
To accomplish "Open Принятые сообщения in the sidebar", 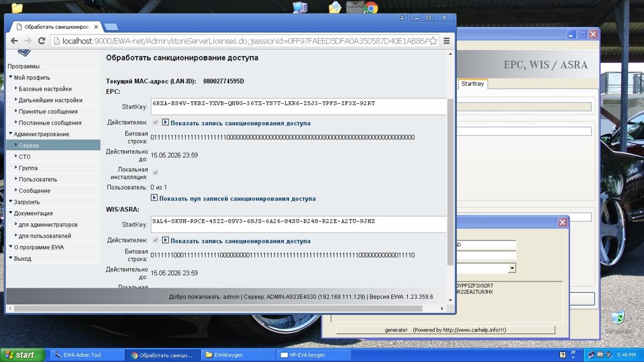I will [48, 112].
